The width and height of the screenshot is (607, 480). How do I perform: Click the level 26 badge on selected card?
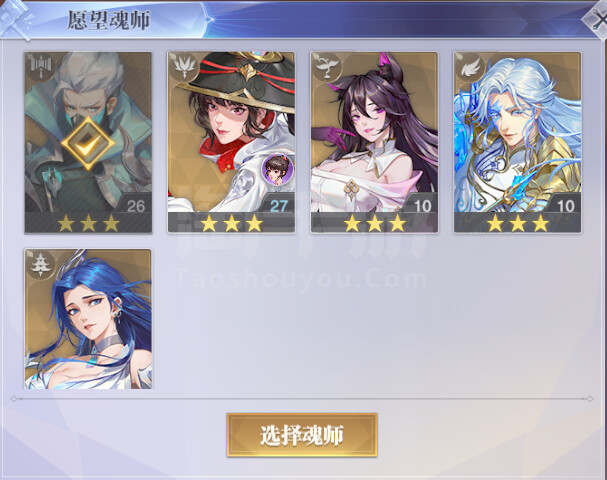tap(135, 206)
